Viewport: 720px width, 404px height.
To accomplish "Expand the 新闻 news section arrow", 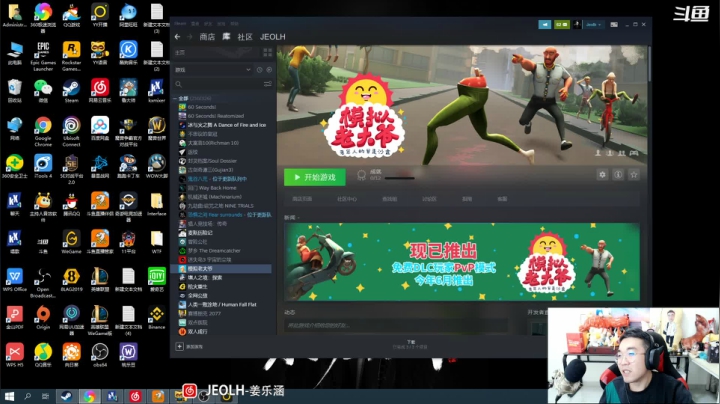I will pos(299,218).
